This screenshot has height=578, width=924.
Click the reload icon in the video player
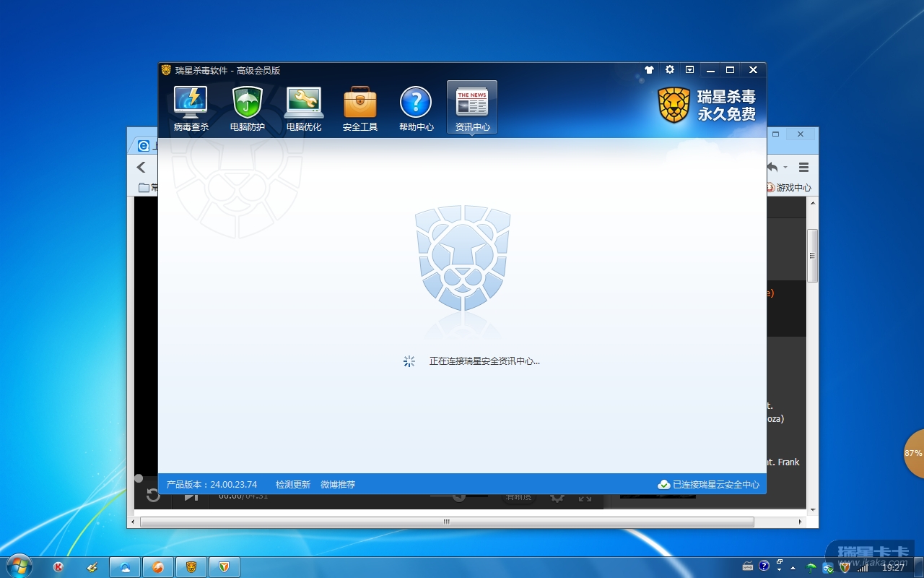point(153,495)
